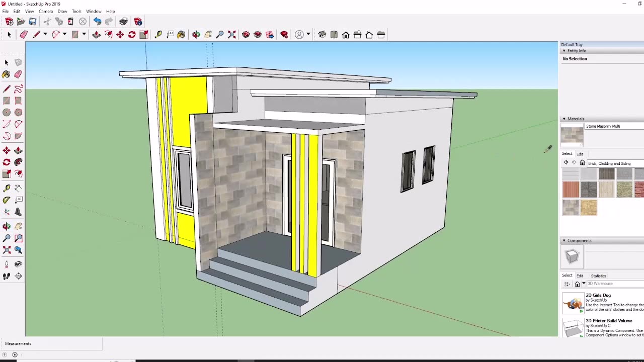644x362 pixels.
Task: Switch to the Front view house icon
Action: pyautogui.click(x=346, y=35)
